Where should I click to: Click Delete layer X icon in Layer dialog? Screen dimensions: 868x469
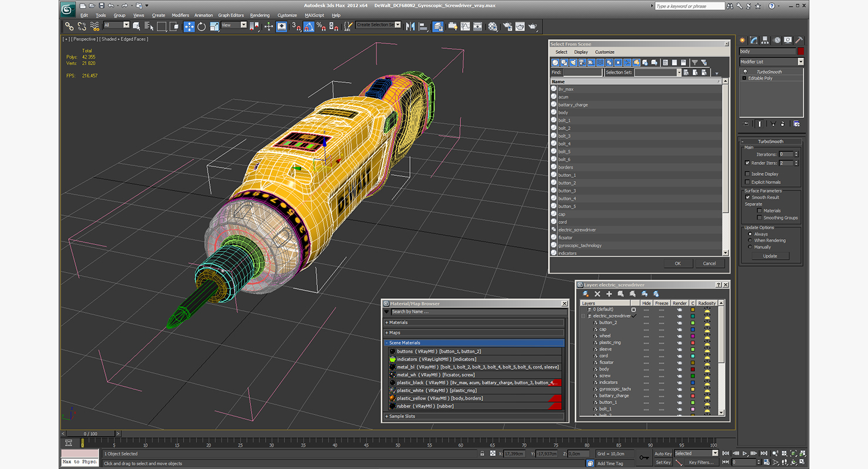(x=598, y=294)
